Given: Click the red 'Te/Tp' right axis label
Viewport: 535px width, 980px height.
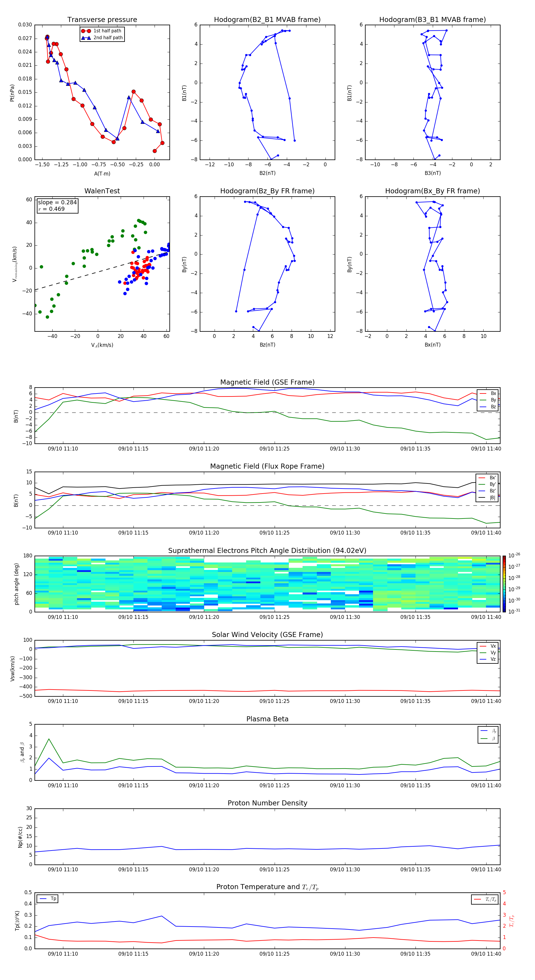Looking at the screenshot, I should click(x=512, y=921).
